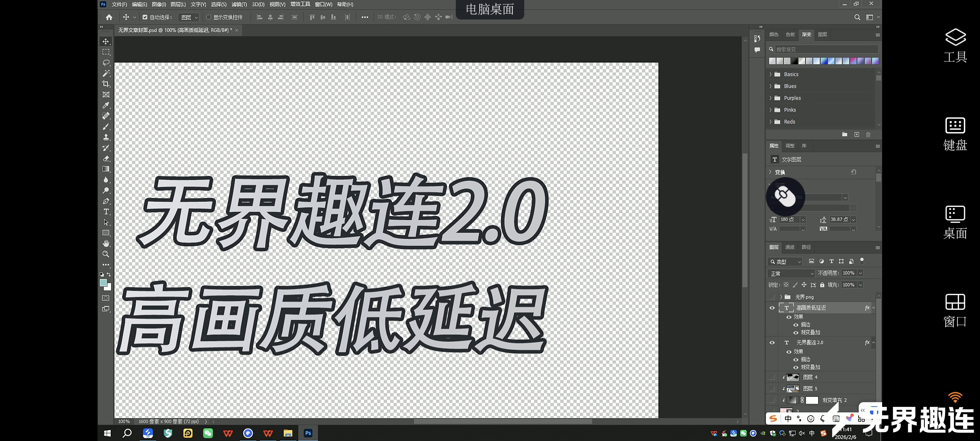Open the 不透明度 100% dropdown
This screenshot has width=980, height=441.
point(860,273)
